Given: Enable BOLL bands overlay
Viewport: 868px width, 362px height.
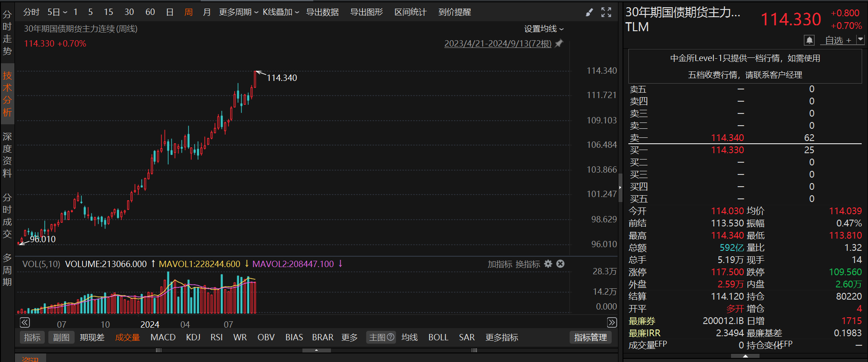Looking at the screenshot, I should [x=438, y=338].
